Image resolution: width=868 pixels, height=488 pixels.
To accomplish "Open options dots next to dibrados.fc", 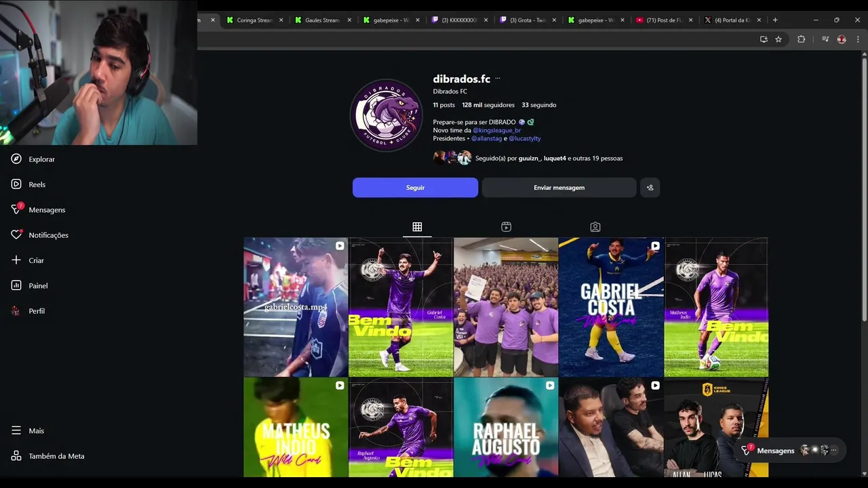I will click(x=498, y=79).
